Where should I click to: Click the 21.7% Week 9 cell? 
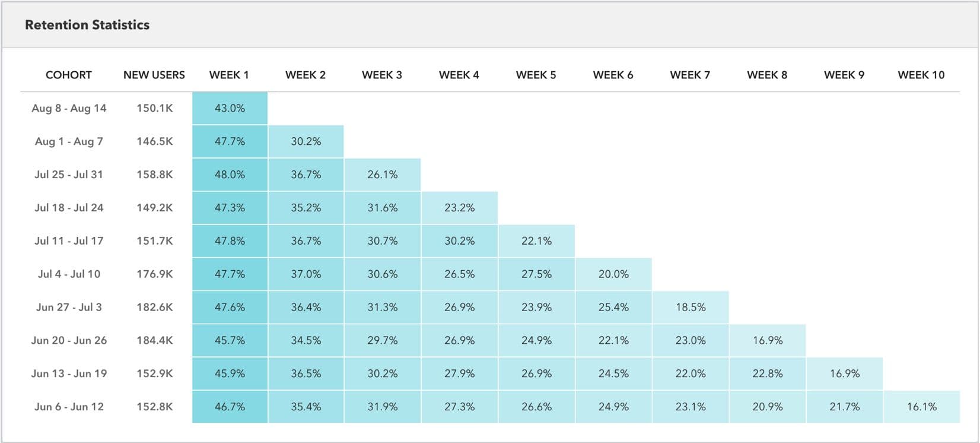click(x=845, y=407)
